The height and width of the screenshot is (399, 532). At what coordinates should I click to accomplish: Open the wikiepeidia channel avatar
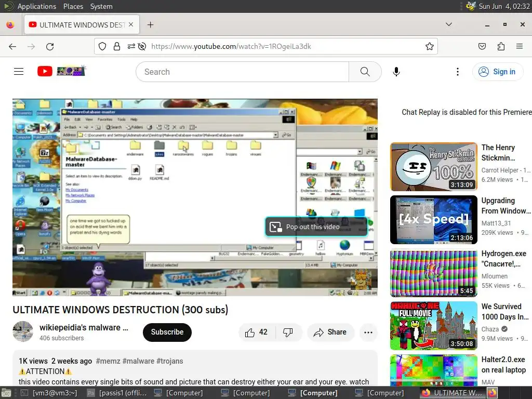tap(23, 331)
